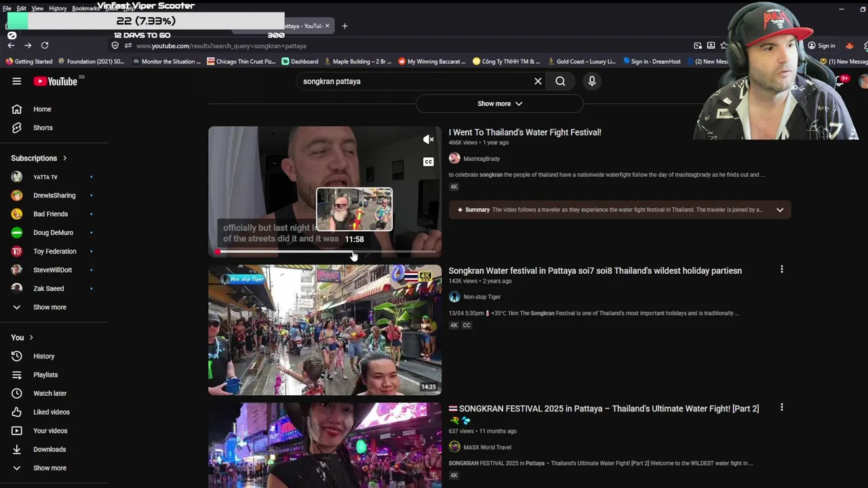The width and height of the screenshot is (868, 488).
Task: Open the History menu in menu bar
Action: [58, 8]
